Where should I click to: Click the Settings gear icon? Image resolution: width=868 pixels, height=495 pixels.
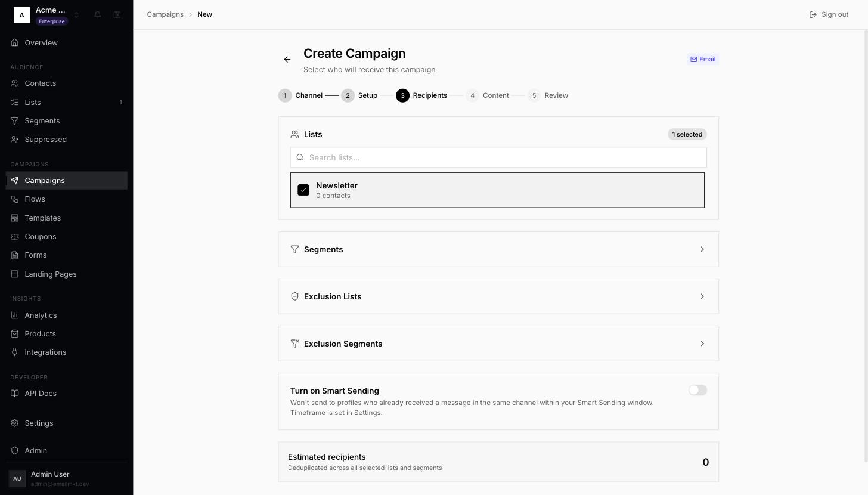(x=15, y=423)
